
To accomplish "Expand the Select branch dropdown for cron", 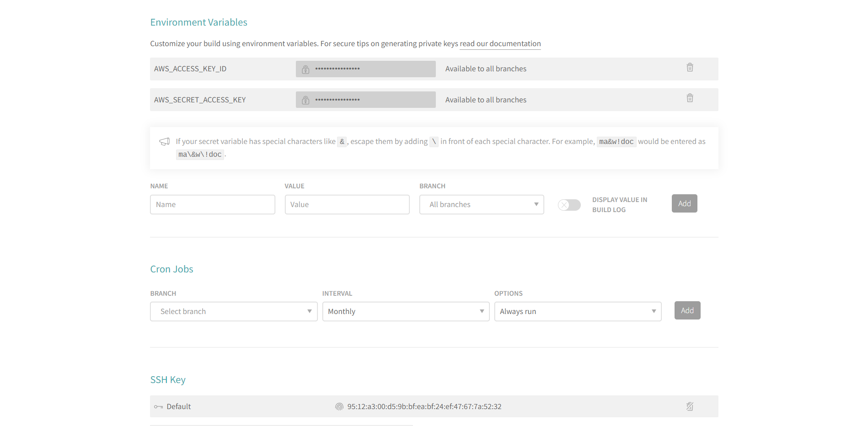I will coord(234,311).
